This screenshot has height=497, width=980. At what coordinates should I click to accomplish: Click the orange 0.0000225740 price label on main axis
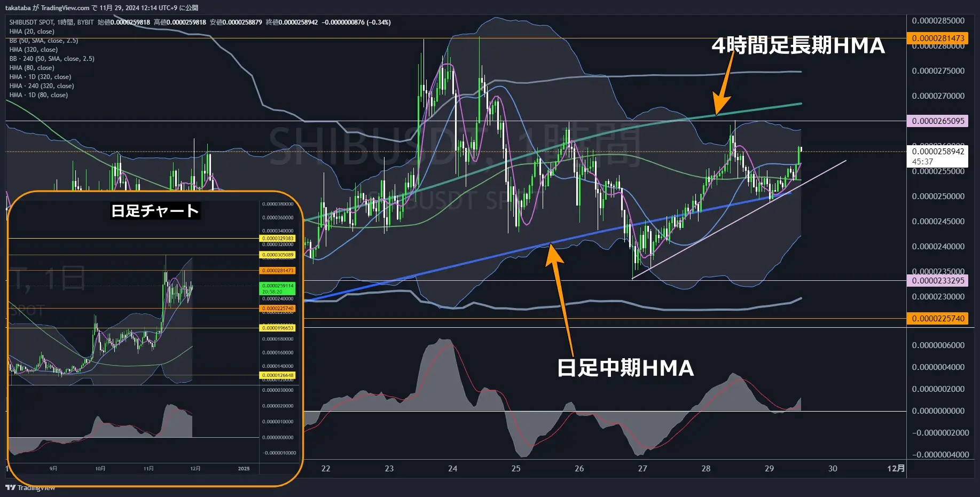tap(938, 319)
